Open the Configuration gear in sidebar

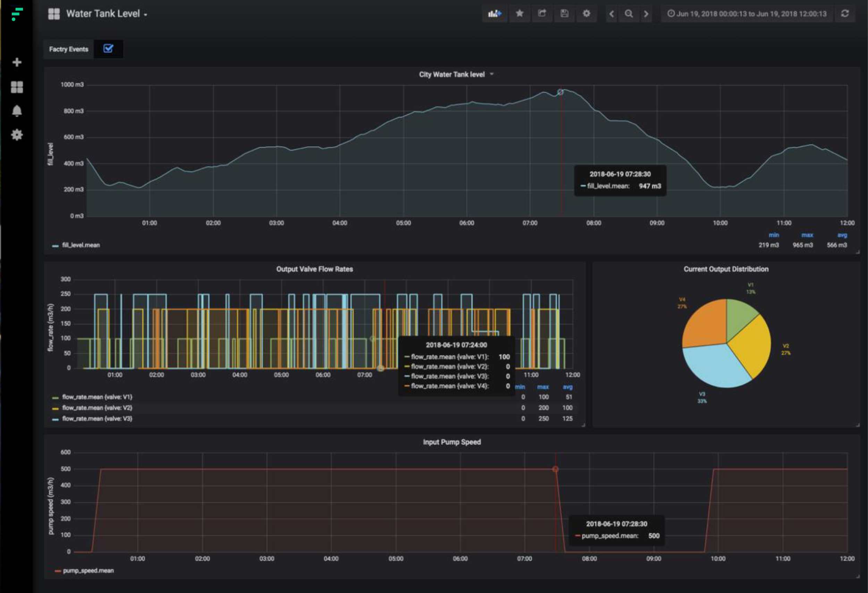[x=17, y=135]
